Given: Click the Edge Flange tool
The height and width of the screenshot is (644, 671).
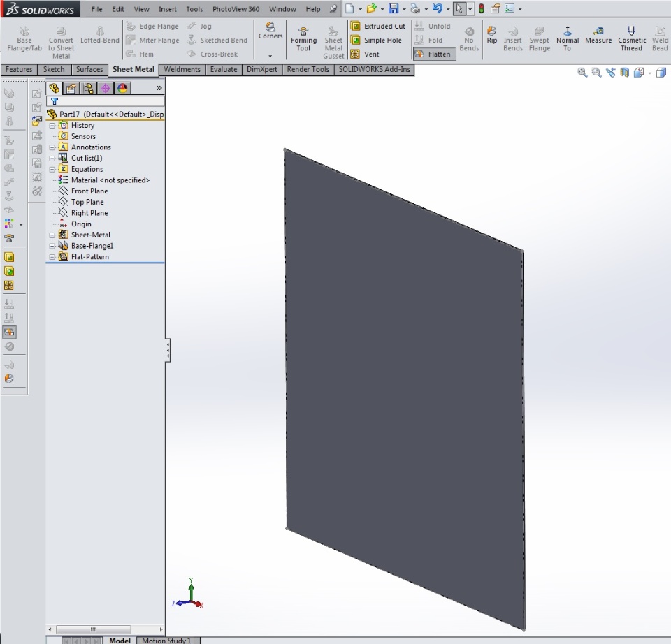Looking at the screenshot, I should 152,26.
